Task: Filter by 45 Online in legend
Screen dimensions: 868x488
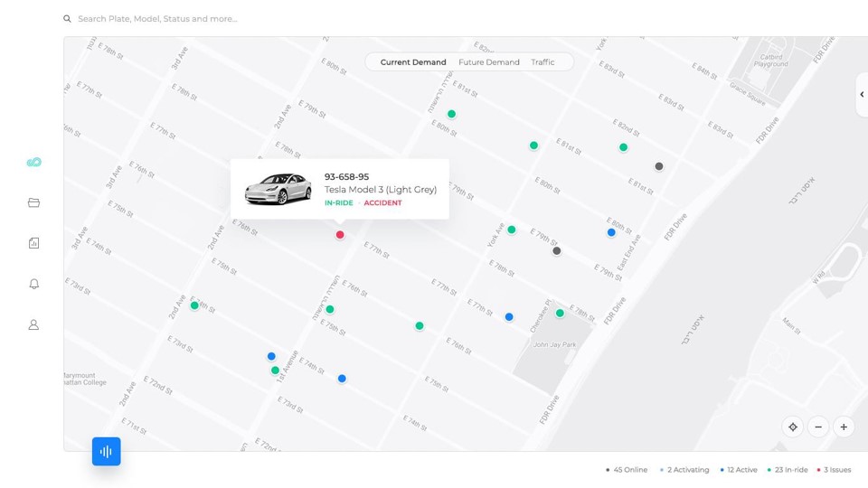Action: (627, 470)
